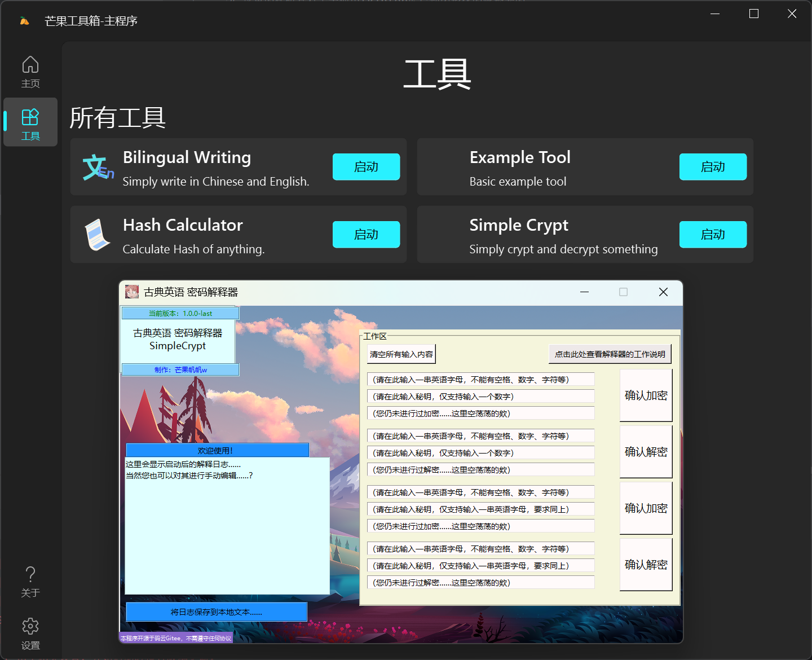Image resolution: width=812 pixels, height=660 pixels.
Task: Focus the first English letters input field
Action: coord(480,380)
